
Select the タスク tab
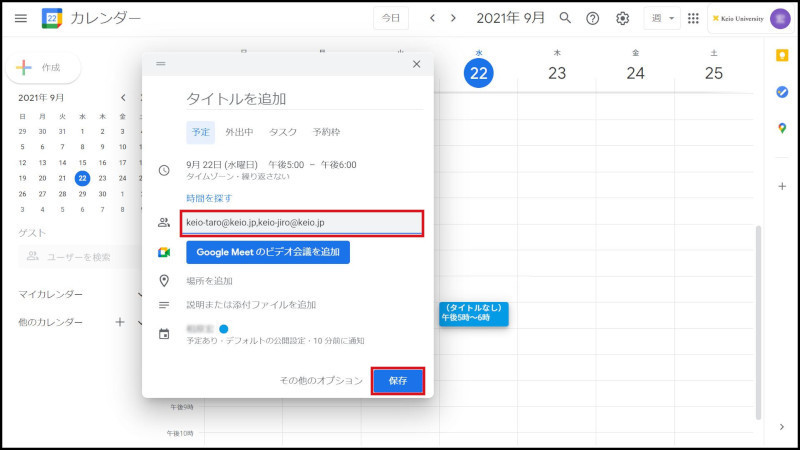[283, 131]
